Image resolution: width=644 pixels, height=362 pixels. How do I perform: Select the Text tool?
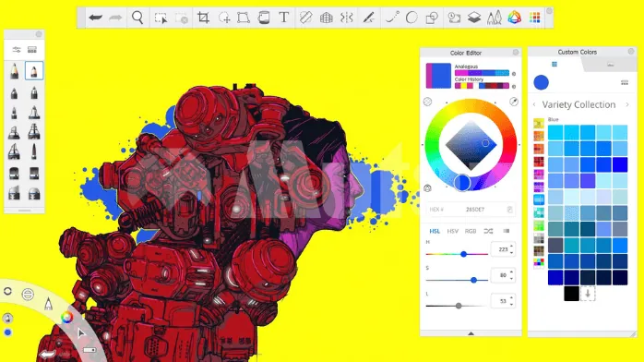point(284,18)
